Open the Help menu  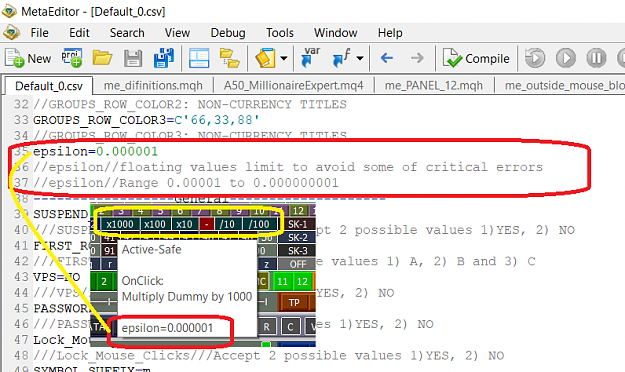[x=390, y=33]
